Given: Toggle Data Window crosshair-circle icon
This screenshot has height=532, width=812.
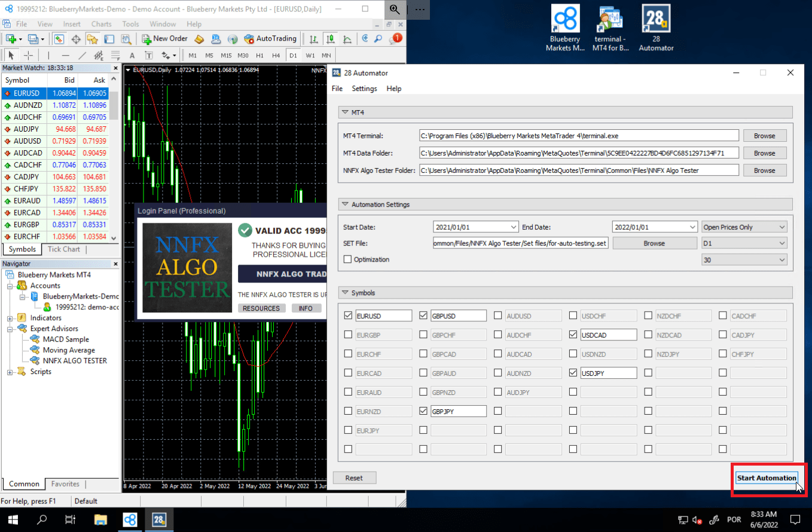Looking at the screenshot, I should click(x=76, y=39).
